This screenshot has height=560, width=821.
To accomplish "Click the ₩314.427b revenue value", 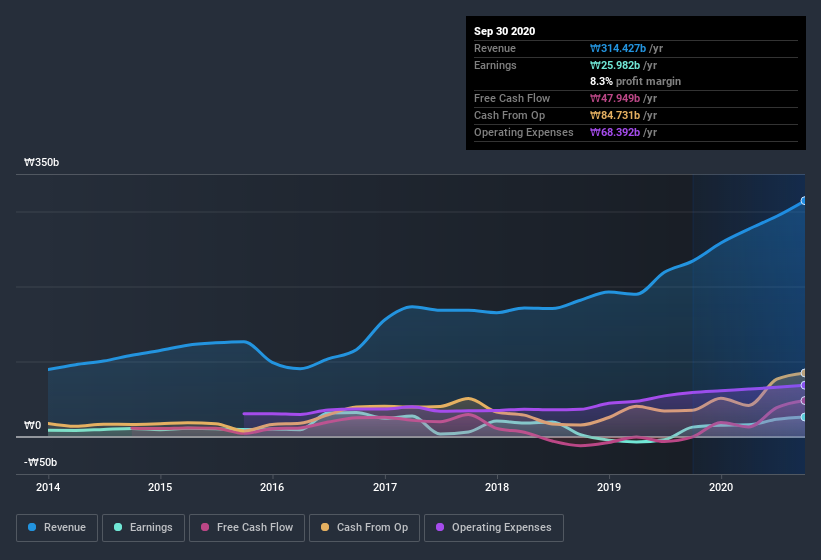I will click(x=618, y=48).
